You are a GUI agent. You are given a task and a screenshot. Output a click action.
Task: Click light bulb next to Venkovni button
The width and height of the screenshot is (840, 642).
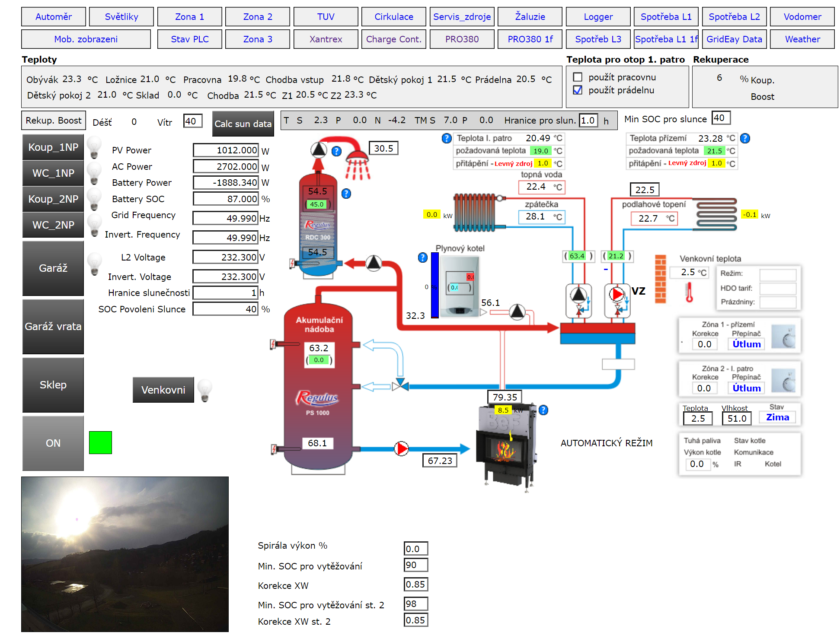[204, 389]
